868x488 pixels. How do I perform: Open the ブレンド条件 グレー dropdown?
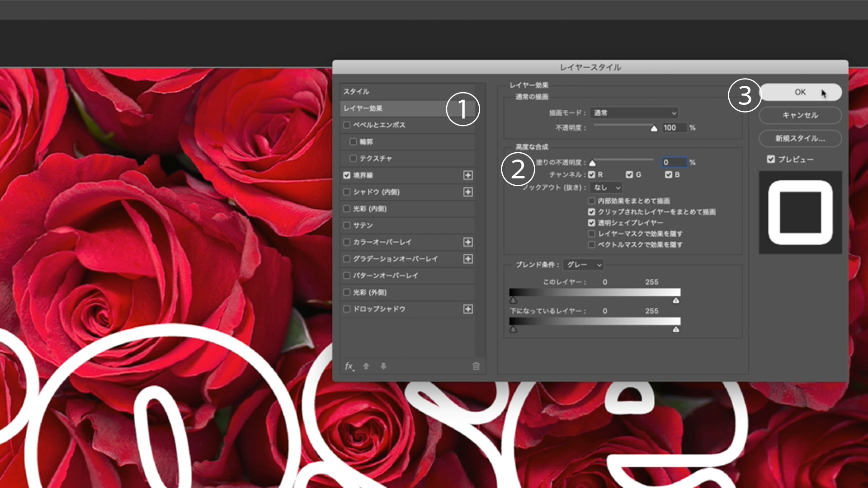[x=583, y=265]
